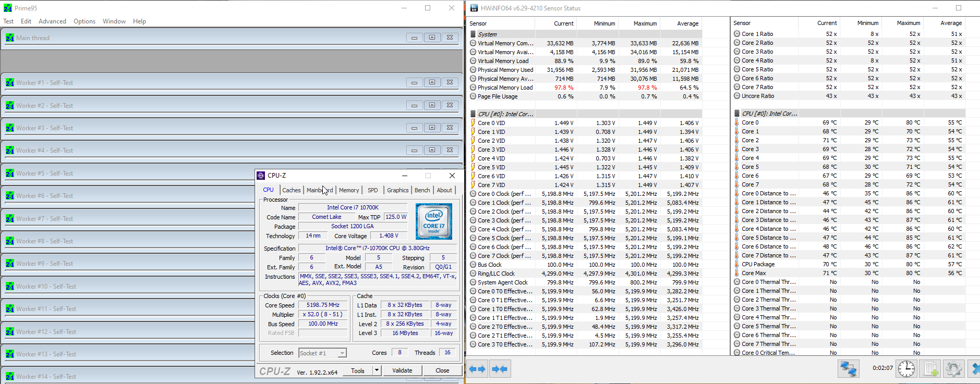Screen dimensions: 980x384
Task: Select the Page File Usage sensor row
Action: tap(585, 96)
